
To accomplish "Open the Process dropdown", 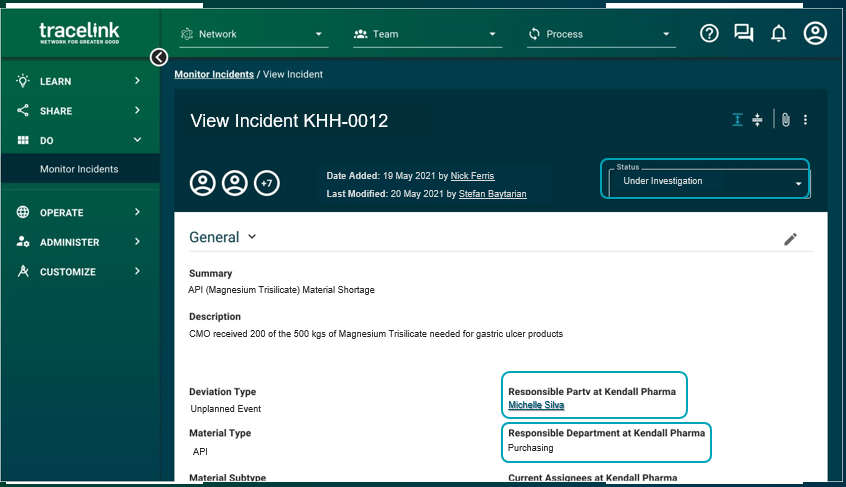I will tap(601, 34).
